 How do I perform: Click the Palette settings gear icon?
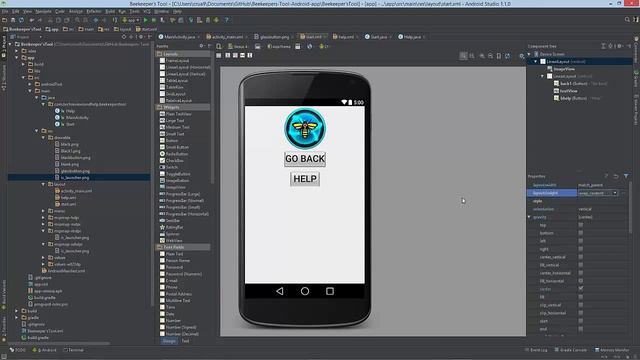201,46
